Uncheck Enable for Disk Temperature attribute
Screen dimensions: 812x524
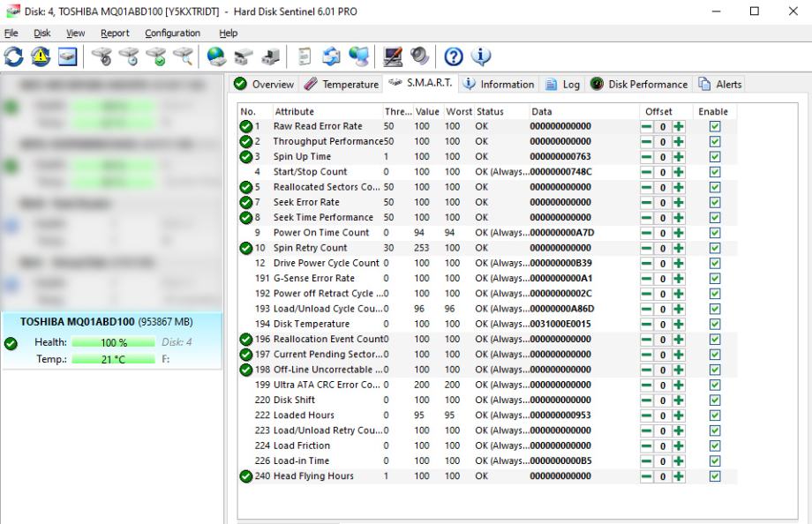coord(715,324)
